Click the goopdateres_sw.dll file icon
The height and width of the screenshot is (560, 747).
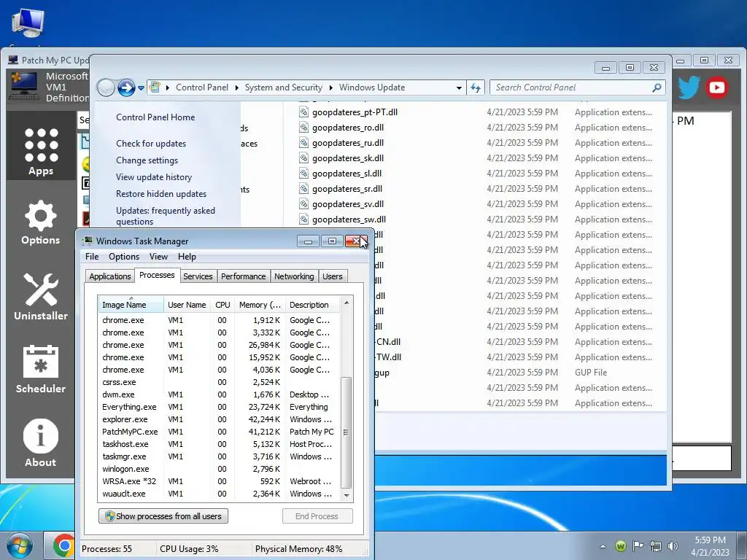303,219
